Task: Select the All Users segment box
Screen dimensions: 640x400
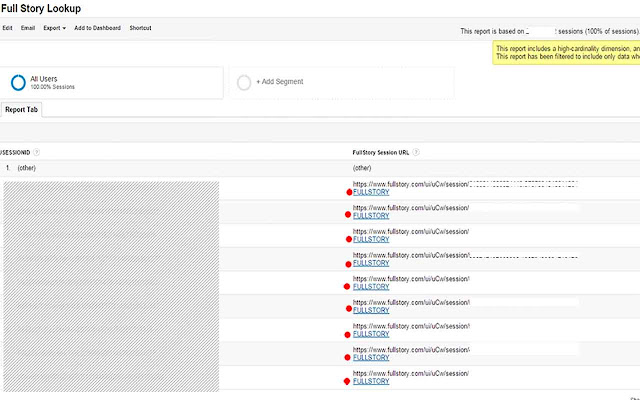Action: click(111, 83)
